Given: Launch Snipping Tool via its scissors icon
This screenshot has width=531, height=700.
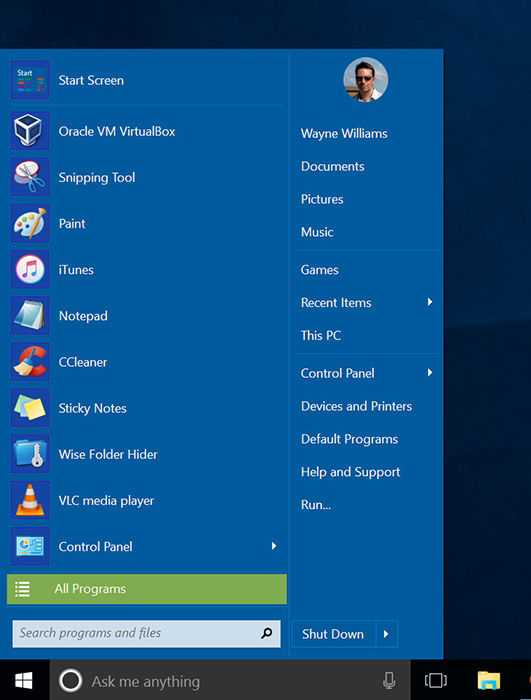Looking at the screenshot, I should (x=29, y=177).
